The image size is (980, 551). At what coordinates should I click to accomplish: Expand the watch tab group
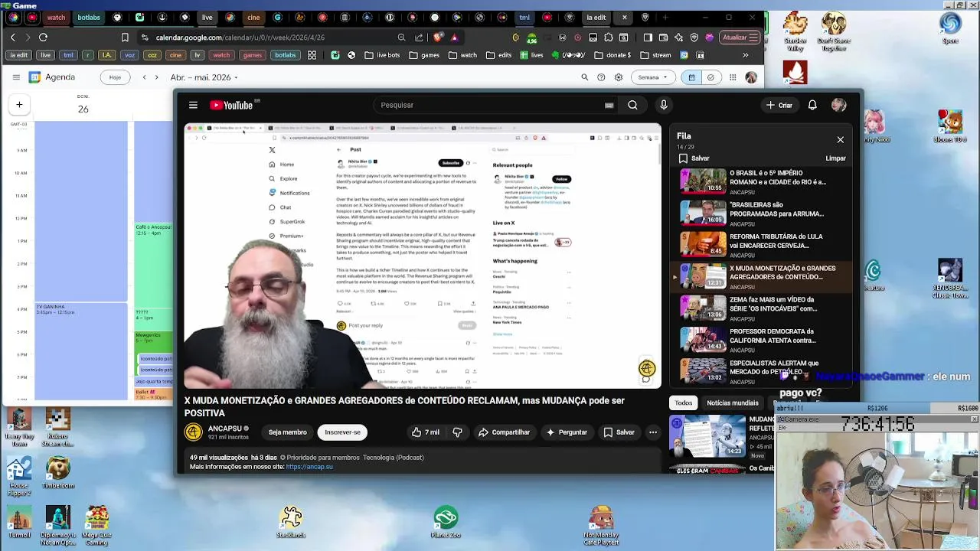[56, 17]
